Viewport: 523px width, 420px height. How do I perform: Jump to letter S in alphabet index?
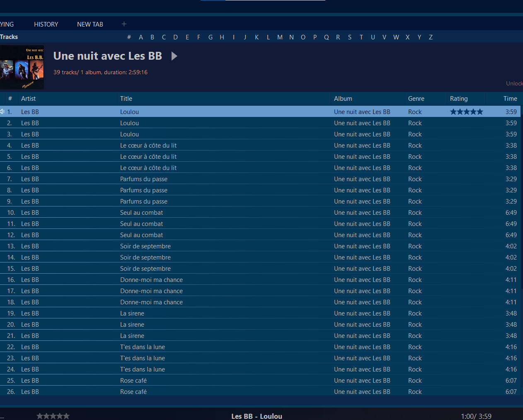point(350,37)
